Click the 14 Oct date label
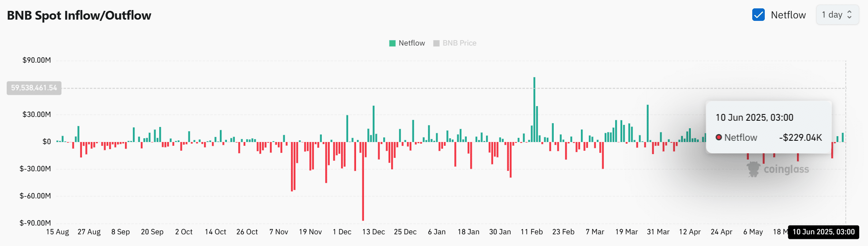This screenshot has width=868, height=246. click(215, 232)
